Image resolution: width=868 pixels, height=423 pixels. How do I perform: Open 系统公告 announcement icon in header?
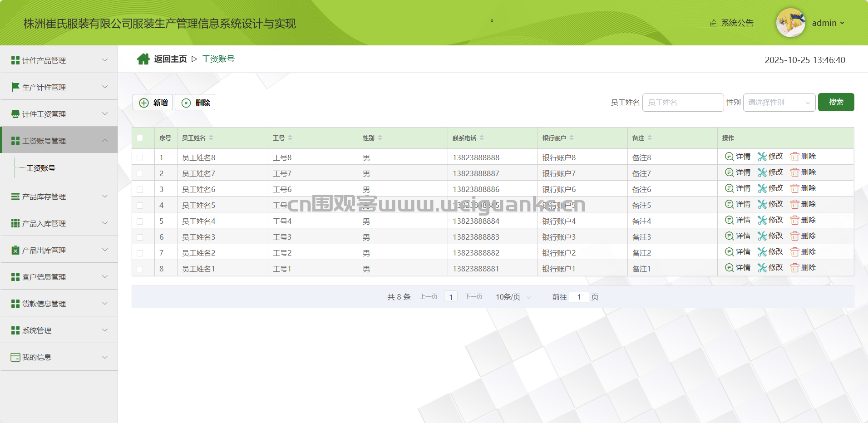pos(714,23)
